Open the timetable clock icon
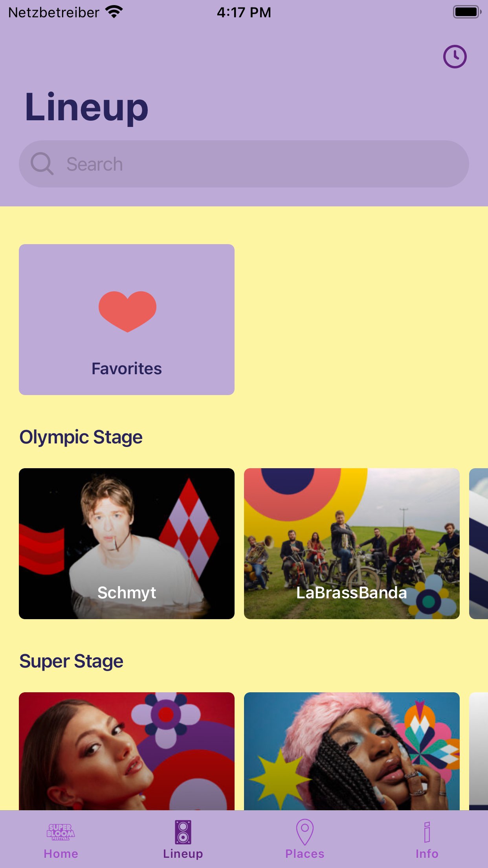488x868 pixels. [455, 57]
